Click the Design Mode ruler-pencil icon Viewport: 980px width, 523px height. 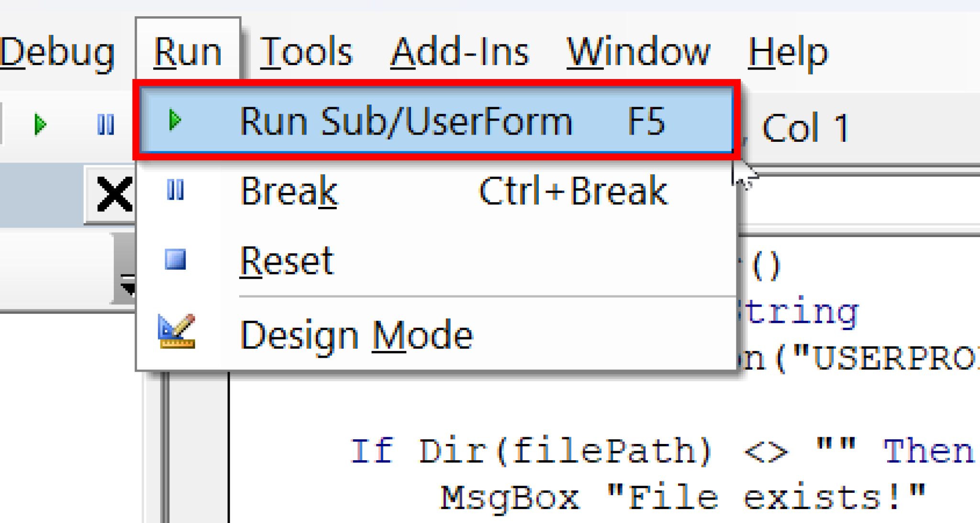click(x=176, y=331)
